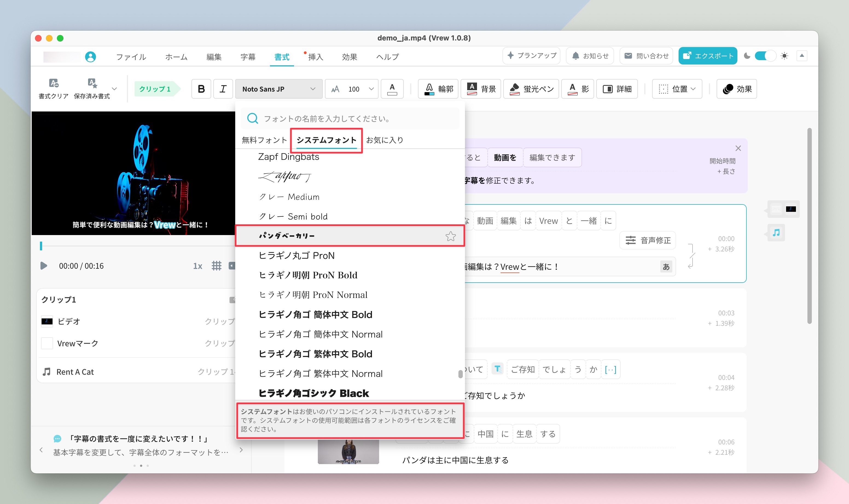Image resolution: width=849 pixels, height=504 pixels.
Task: Click the 影 shadow button
Action: tap(577, 89)
